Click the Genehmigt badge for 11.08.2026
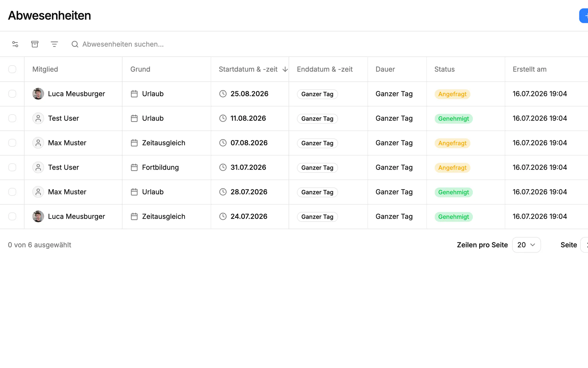588x368 pixels. pos(454,119)
